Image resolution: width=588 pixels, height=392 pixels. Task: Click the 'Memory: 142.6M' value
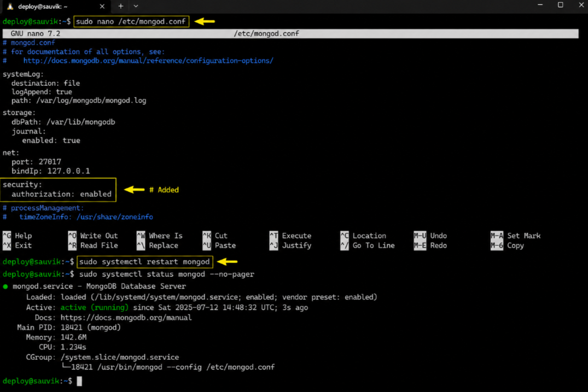coord(73,337)
